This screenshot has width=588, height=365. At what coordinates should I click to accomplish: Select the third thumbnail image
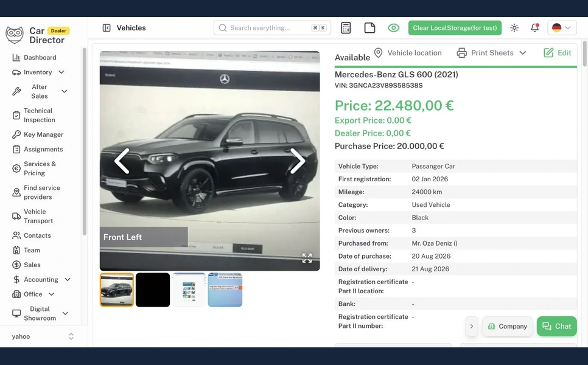tap(189, 290)
